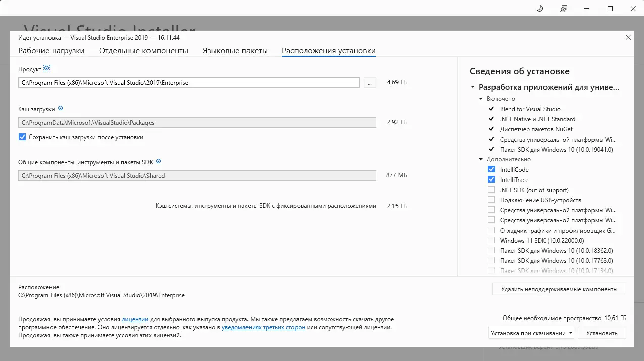This screenshot has height=361, width=644.
Task: Uncheck the IntelliCode optional component
Action: [491, 170]
